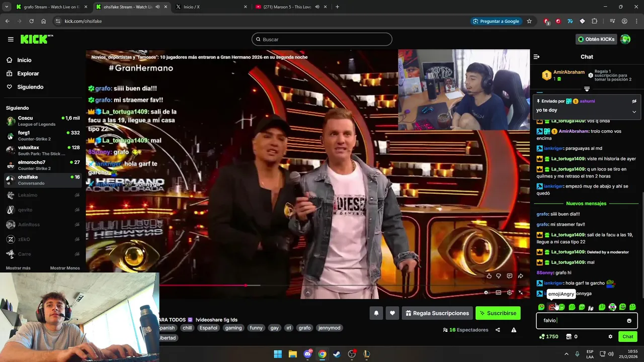Expand the video panel with the up chevron
Image resolution: width=644 pixels, height=362 pixels.
[308, 293]
